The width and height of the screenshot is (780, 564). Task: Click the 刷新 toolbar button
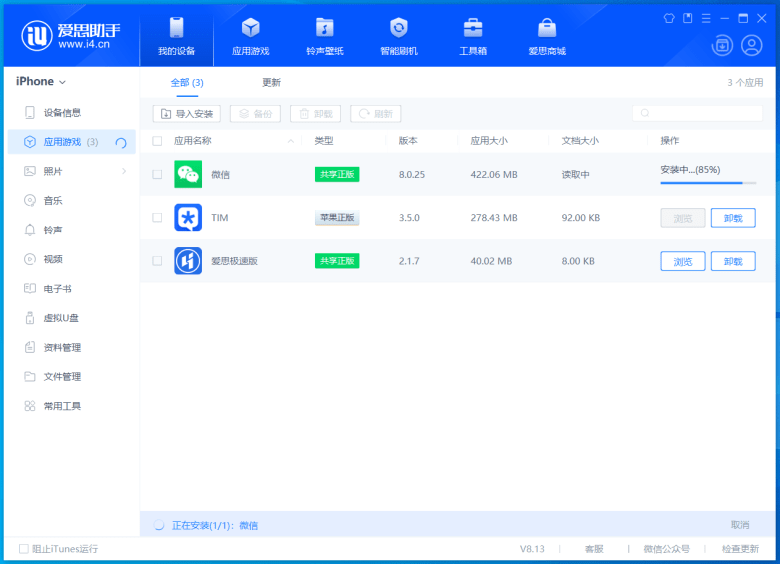tap(376, 114)
